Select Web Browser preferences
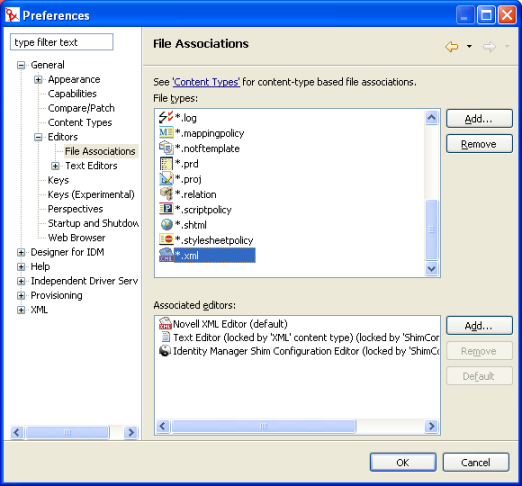This screenshot has width=522, height=486. coord(77,238)
